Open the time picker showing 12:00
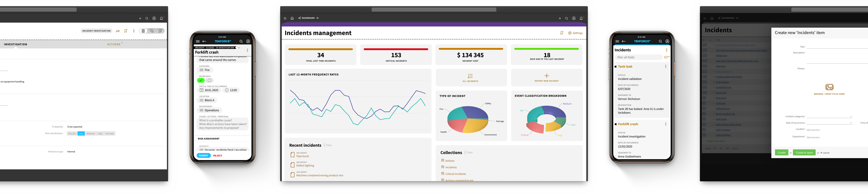The height and width of the screenshot is (194, 868). (x=231, y=90)
